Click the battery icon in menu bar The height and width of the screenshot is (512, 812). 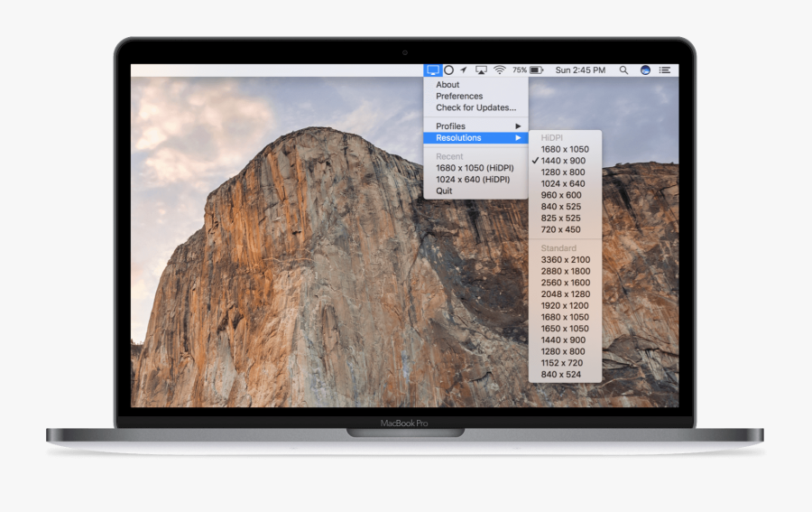point(537,70)
